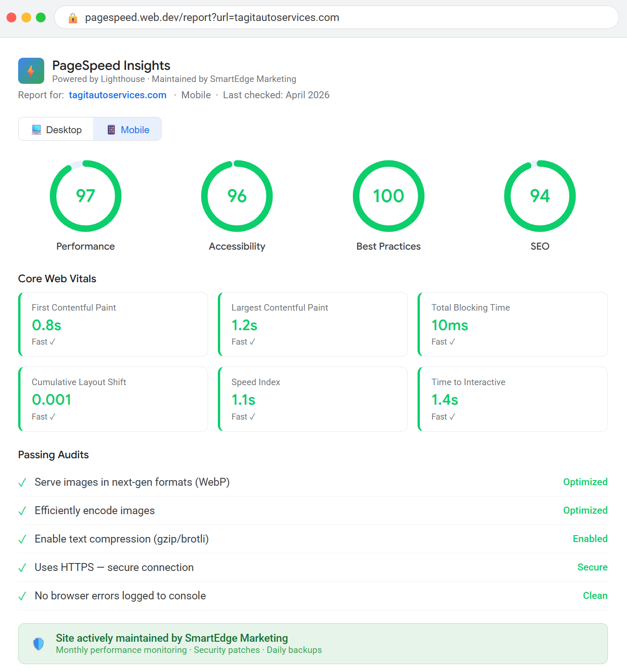Maximize window using green button
Viewport: 627px width, 672px height.
click(41, 17)
